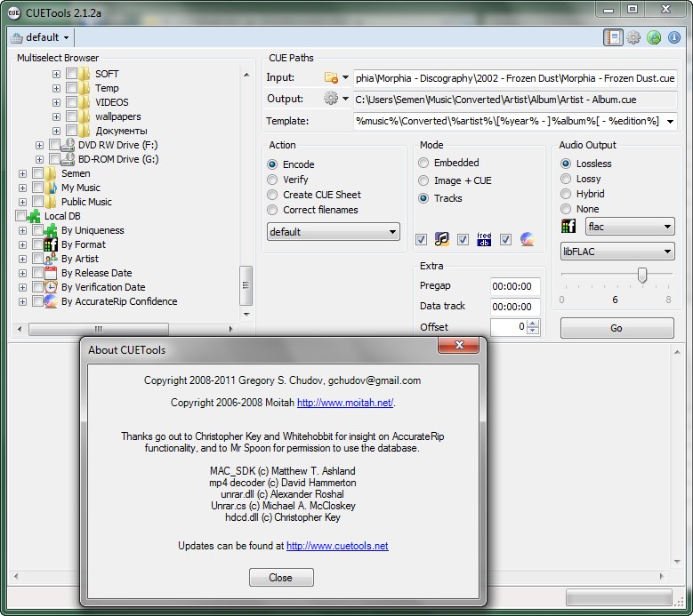The image size is (693, 616).
Task: Select the Verify action radio button
Action: (272, 180)
